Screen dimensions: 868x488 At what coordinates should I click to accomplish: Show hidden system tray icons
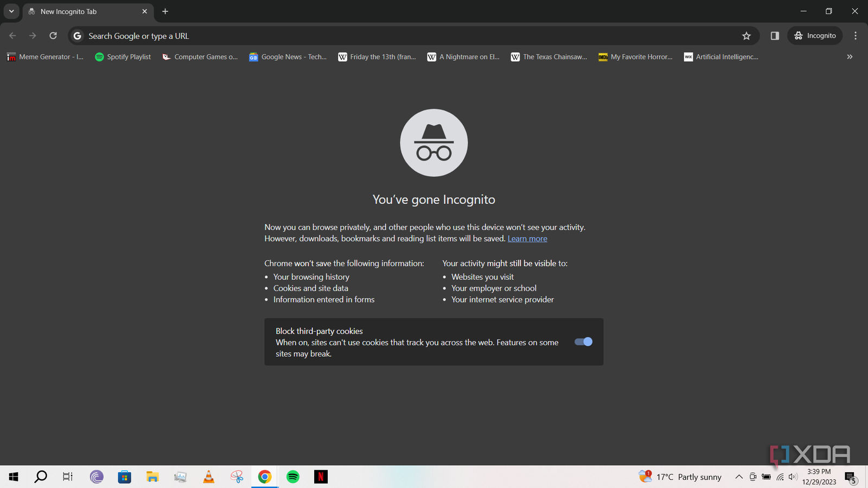coord(739,477)
